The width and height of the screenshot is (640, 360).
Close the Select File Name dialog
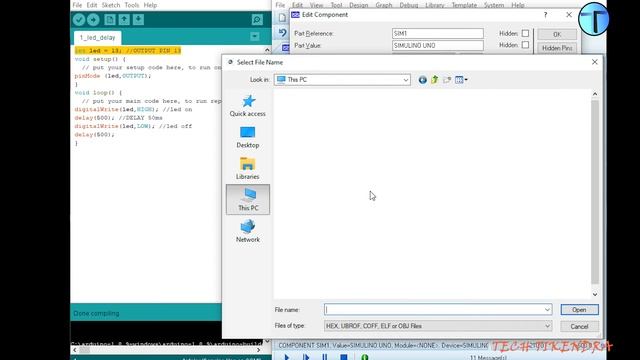click(x=595, y=62)
